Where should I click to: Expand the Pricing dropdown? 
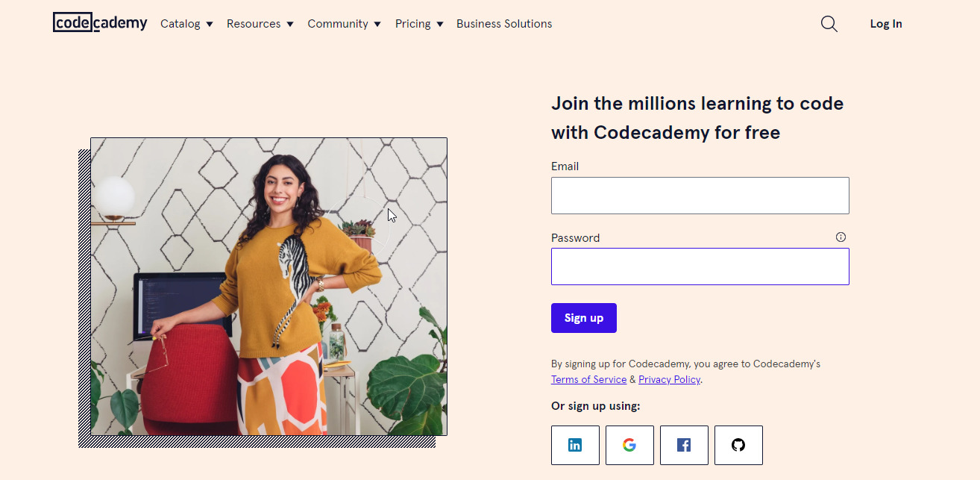click(418, 23)
